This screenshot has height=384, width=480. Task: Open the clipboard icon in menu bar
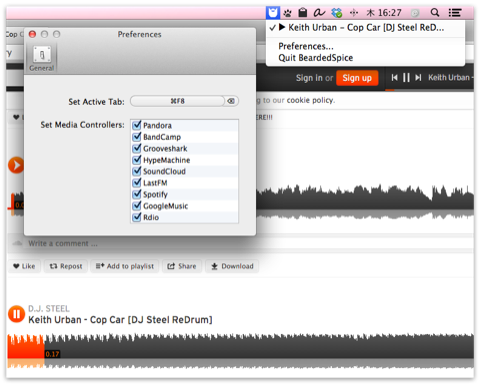303,13
